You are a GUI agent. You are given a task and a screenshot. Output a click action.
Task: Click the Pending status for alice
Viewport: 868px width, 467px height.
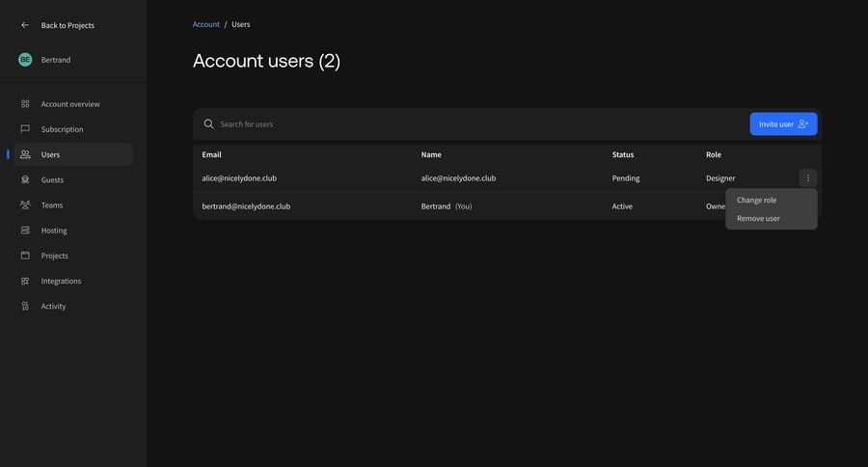[x=626, y=179]
